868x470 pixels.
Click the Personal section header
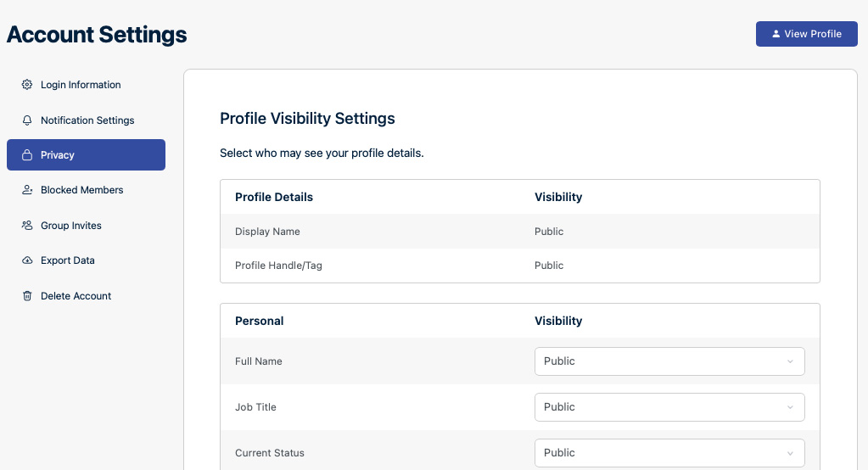(259, 321)
